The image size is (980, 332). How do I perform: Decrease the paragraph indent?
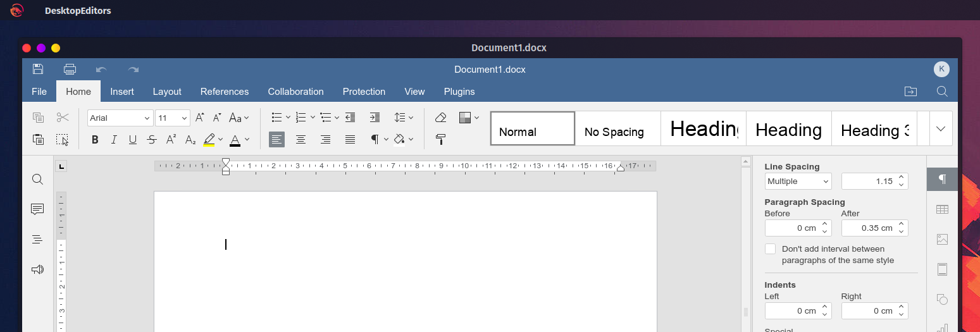[x=350, y=118]
